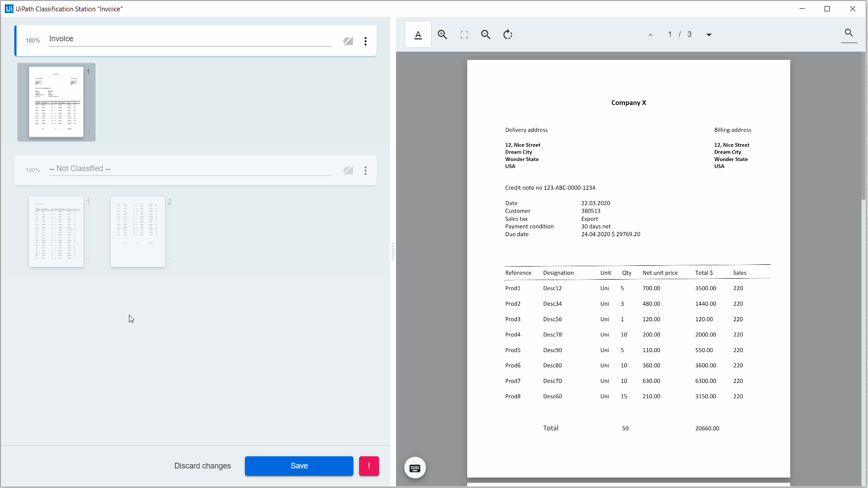Click the date value 22.03.2020
Viewport: 868px width, 488px height.
596,203
